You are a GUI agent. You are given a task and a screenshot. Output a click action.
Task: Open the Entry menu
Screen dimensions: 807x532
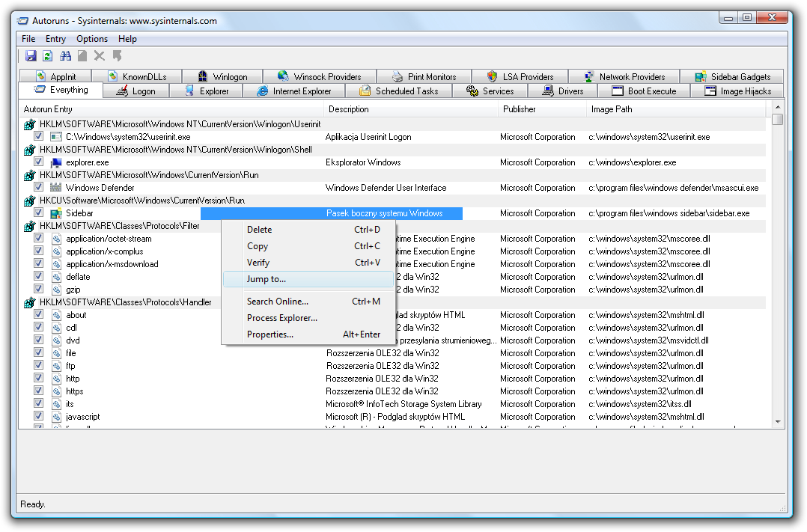55,39
